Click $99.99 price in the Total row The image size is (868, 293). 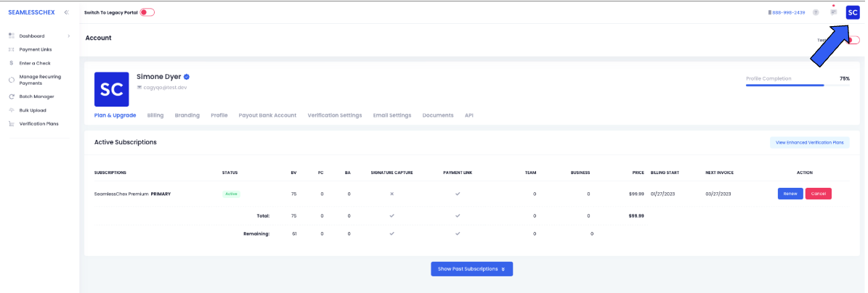click(x=636, y=215)
